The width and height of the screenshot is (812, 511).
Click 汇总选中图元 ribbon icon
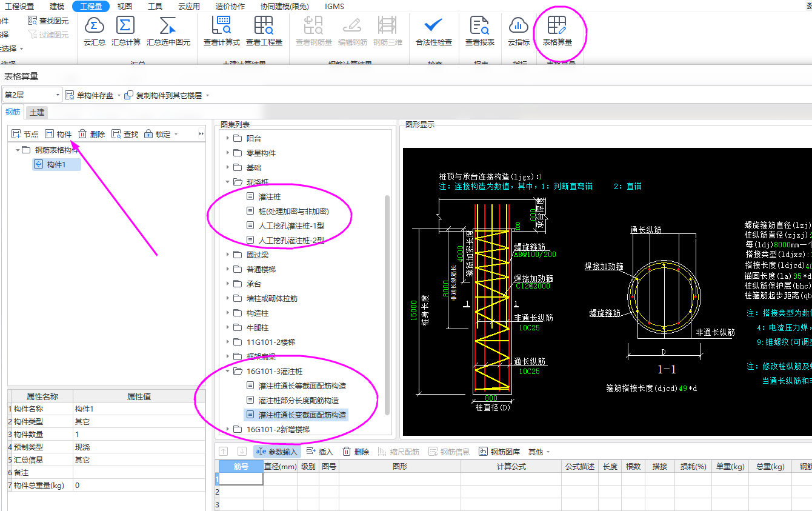168,31
